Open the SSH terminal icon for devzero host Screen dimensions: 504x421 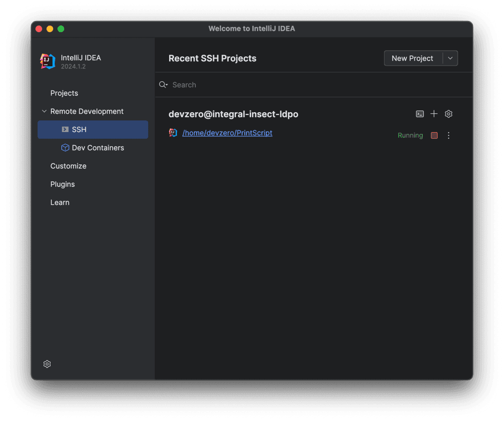pyautogui.click(x=419, y=114)
